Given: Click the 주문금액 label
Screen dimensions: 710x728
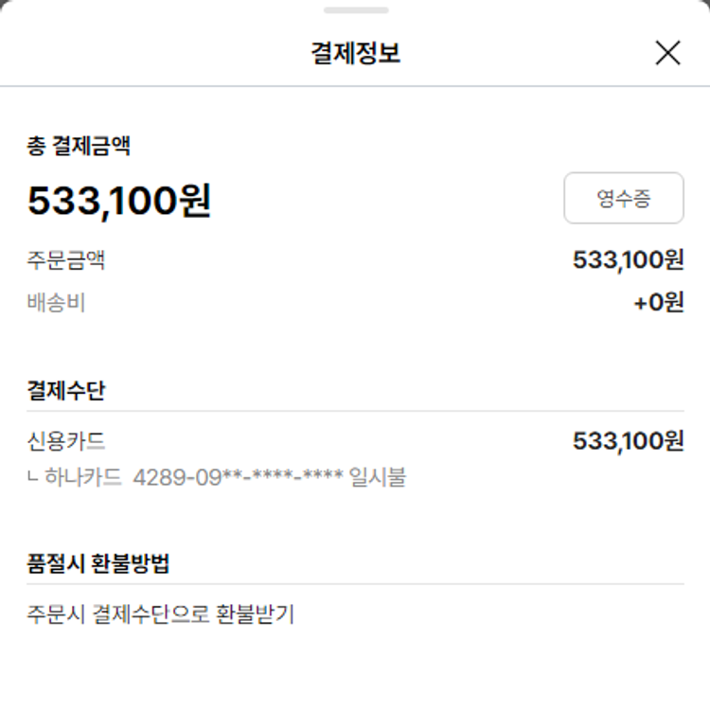Looking at the screenshot, I should [66, 260].
